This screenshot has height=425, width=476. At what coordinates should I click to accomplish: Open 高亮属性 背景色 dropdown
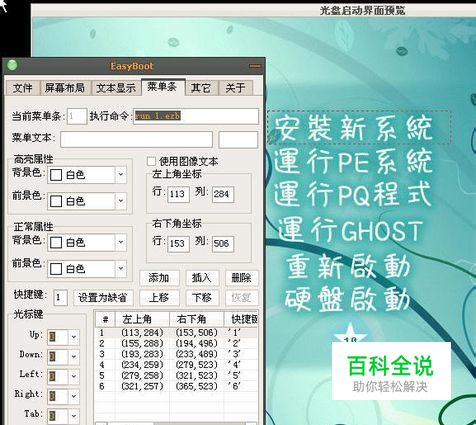pos(121,175)
